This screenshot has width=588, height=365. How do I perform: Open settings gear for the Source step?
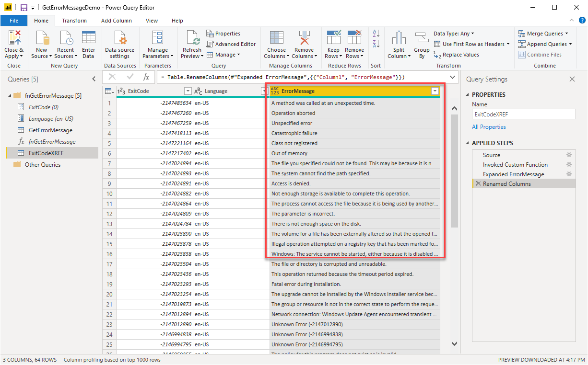[569, 155]
